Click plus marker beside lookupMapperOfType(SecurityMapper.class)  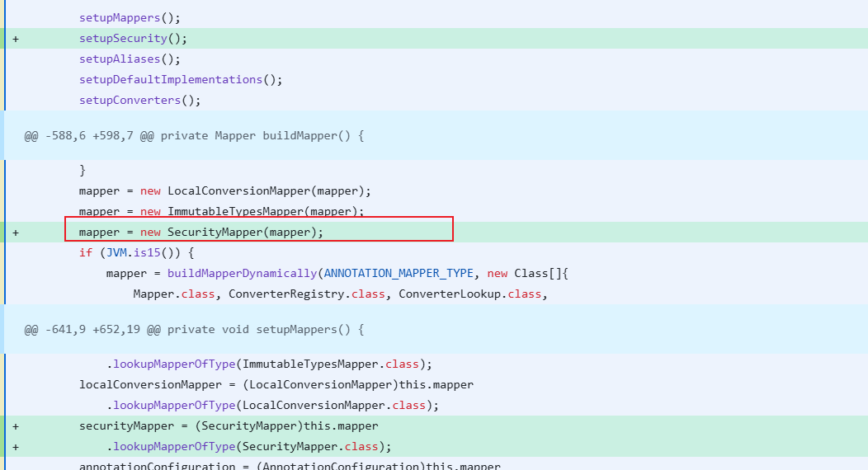point(16,447)
